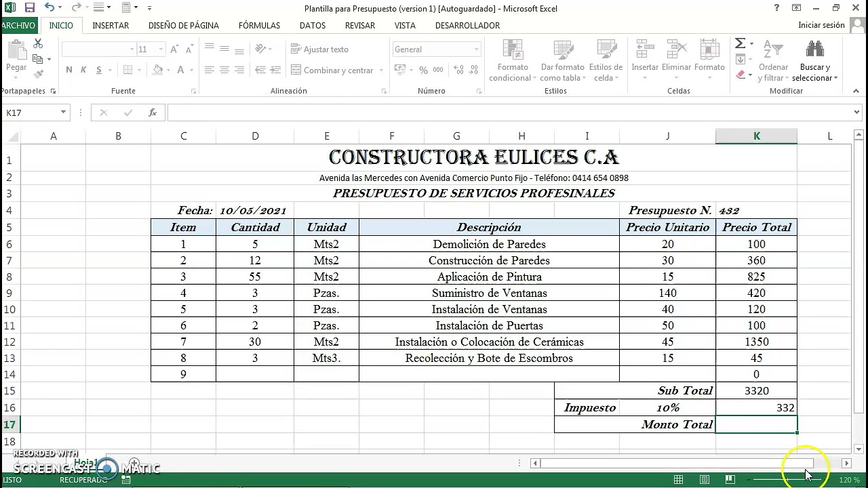Expand the formula bar

pyautogui.click(x=857, y=113)
